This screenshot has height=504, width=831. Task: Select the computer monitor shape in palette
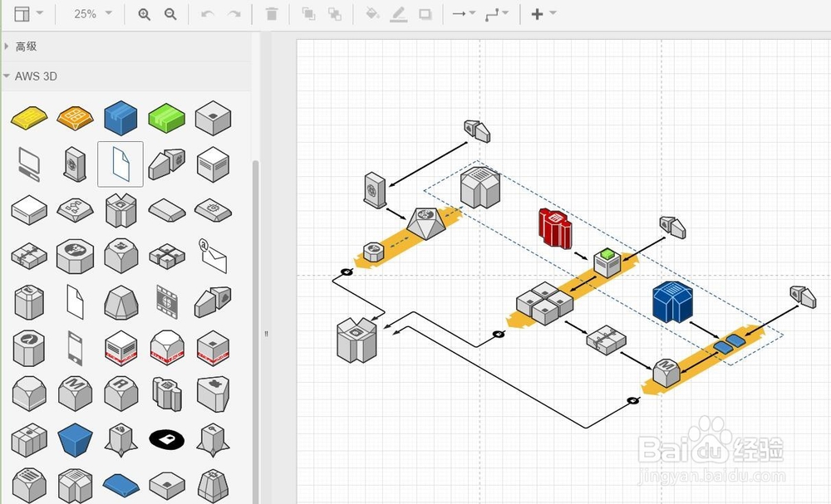pyautogui.click(x=28, y=164)
